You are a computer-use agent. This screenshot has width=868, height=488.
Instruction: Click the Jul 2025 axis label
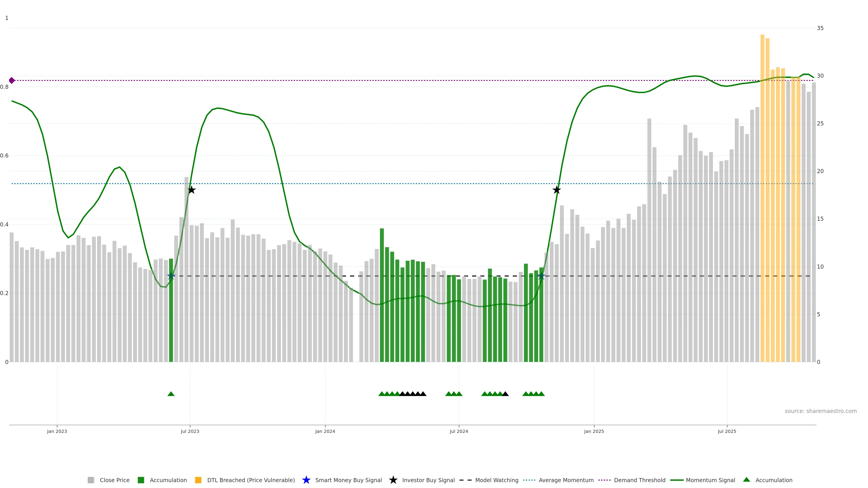pos(727,431)
